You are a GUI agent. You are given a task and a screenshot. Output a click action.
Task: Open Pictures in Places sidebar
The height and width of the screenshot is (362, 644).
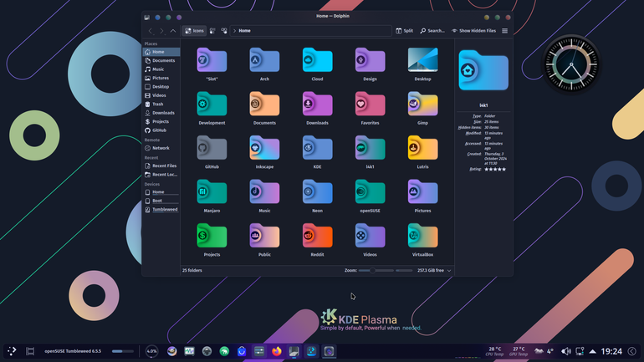(161, 78)
